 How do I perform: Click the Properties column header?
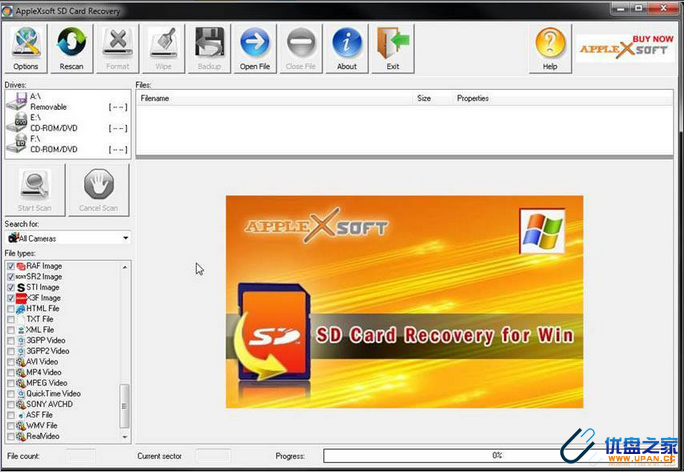[563, 98]
